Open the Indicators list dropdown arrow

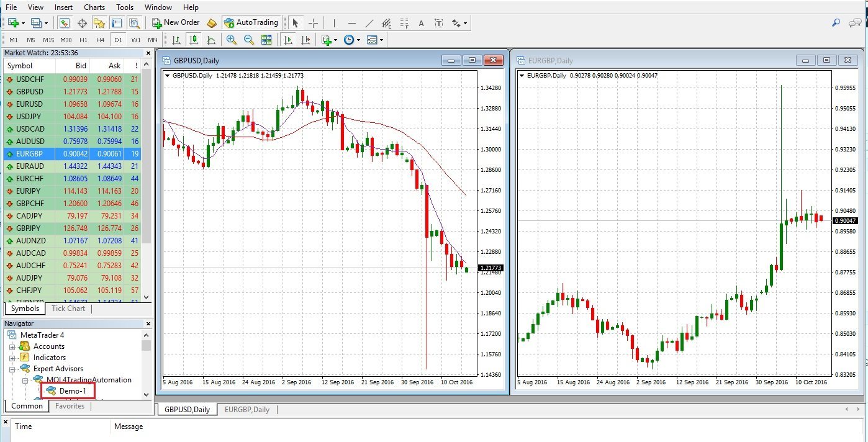click(335, 40)
